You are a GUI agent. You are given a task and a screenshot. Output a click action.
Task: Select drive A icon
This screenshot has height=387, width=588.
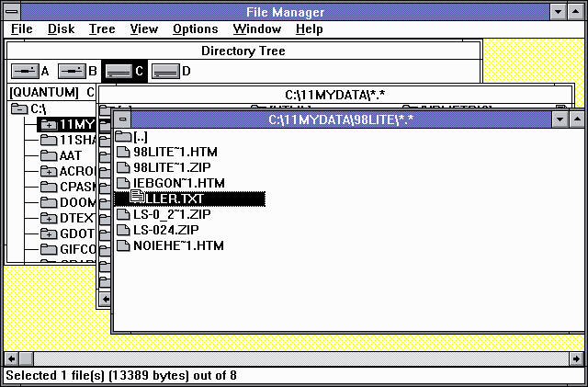pos(25,71)
